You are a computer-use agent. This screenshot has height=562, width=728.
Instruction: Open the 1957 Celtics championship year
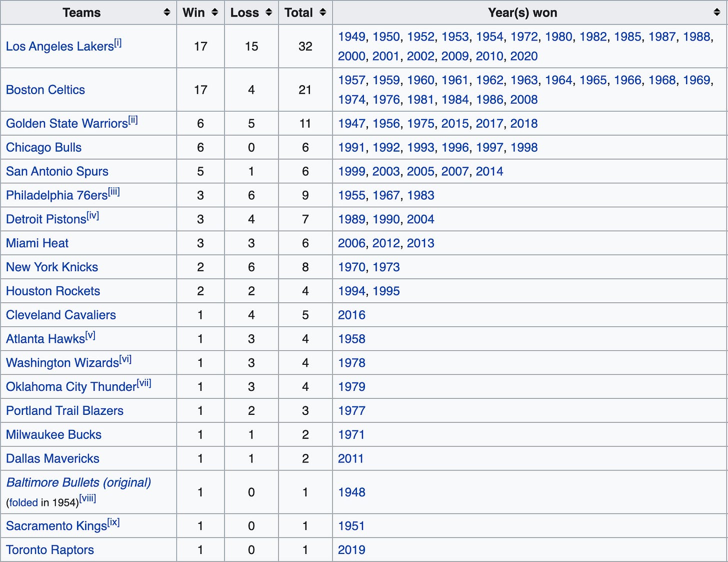(351, 81)
